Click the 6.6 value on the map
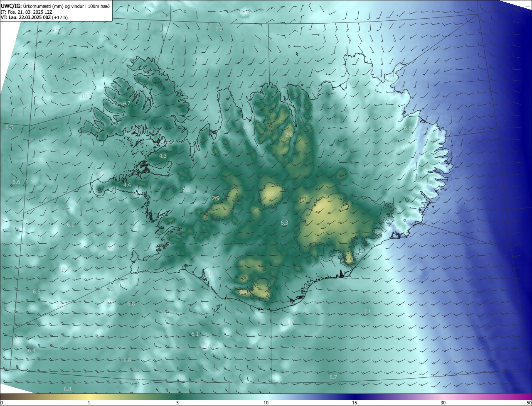Viewport: 532px width, 406px height. 16,182
